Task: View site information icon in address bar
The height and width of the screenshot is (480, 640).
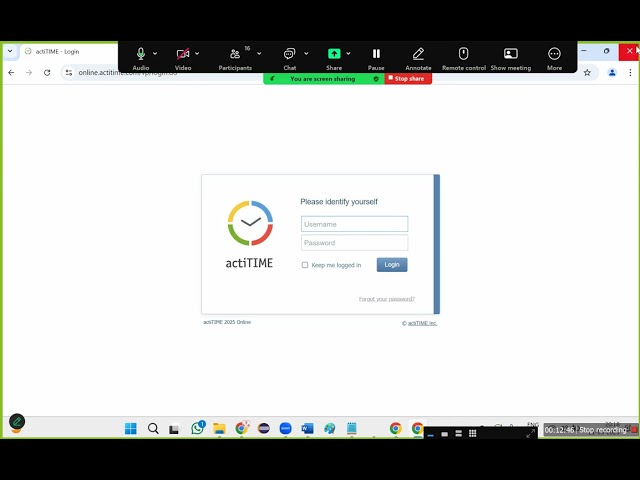Action: (69, 73)
